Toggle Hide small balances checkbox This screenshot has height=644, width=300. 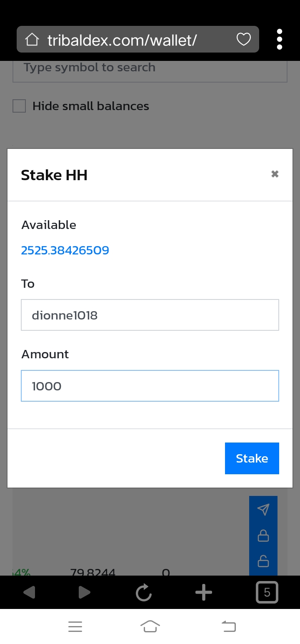(x=19, y=106)
